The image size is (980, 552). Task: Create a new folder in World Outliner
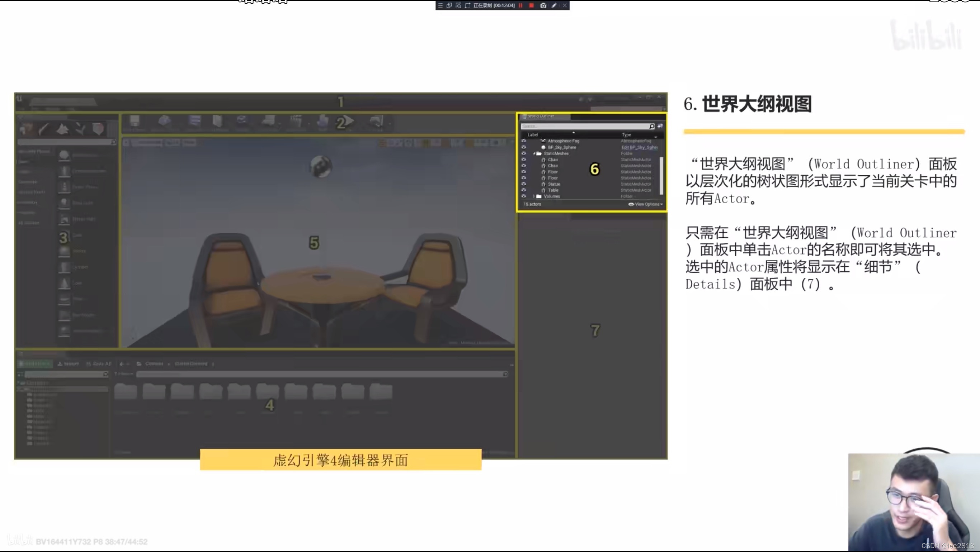click(660, 126)
